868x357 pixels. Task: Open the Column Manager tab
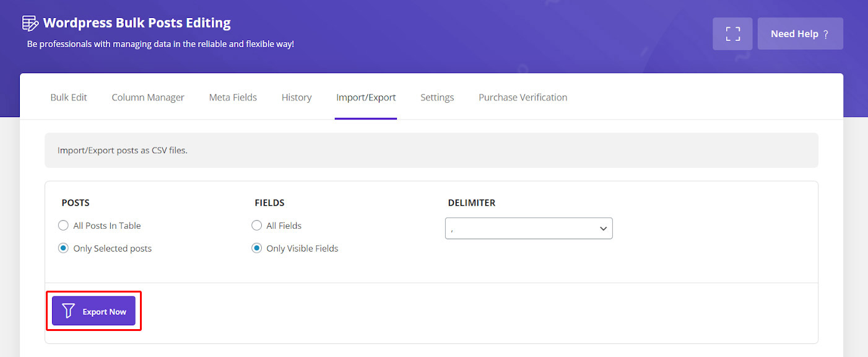tap(148, 97)
